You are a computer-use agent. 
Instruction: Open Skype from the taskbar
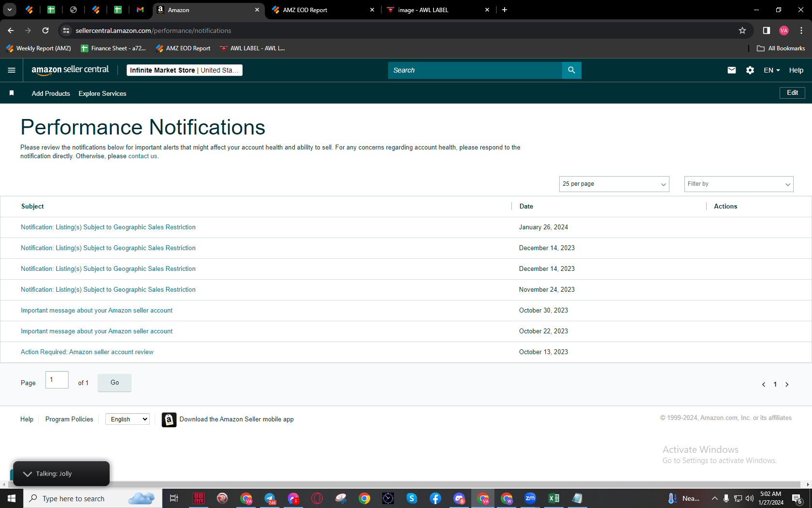pos(412,498)
